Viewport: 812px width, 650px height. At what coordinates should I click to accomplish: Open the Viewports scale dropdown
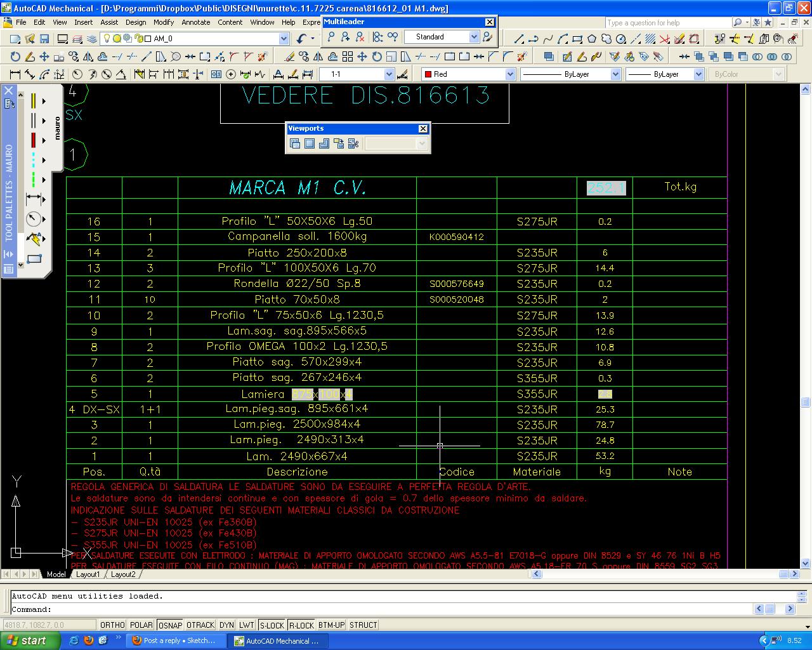pos(422,143)
